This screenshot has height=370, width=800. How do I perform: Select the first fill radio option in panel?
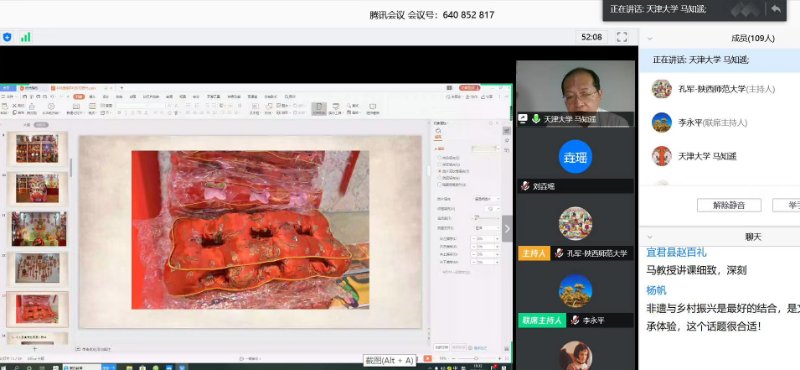[440, 158]
